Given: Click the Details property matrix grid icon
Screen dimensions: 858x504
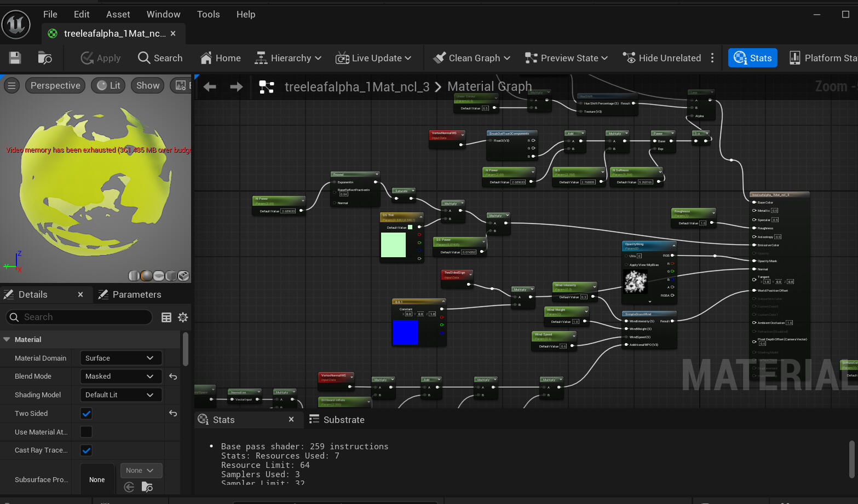Looking at the screenshot, I should [x=166, y=317].
